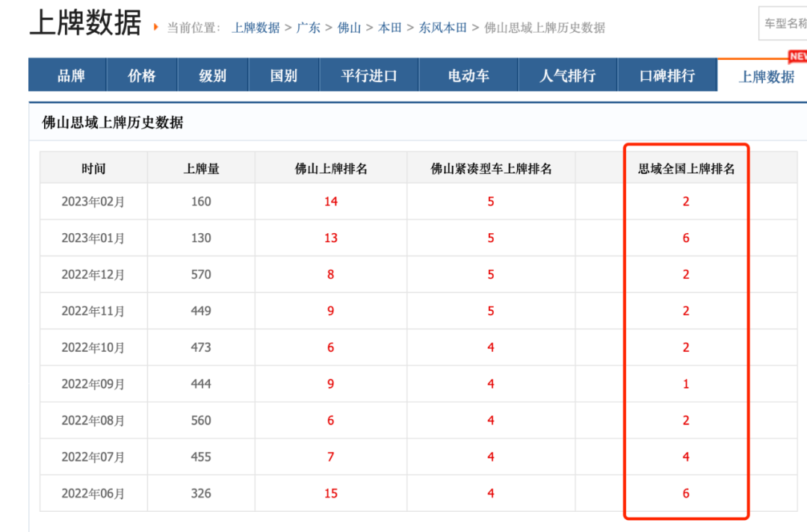Select the 上牌数据 tab
This screenshot has width=807, height=532.
pos(766,76)
